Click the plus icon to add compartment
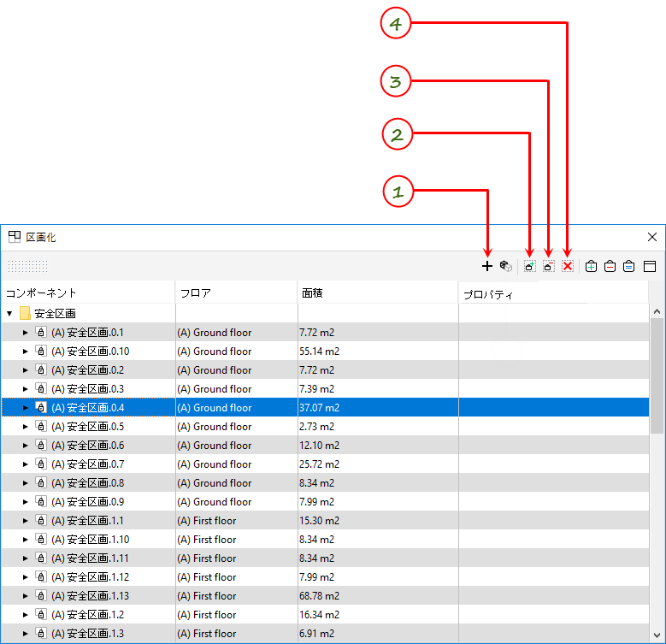 [487, 266]
